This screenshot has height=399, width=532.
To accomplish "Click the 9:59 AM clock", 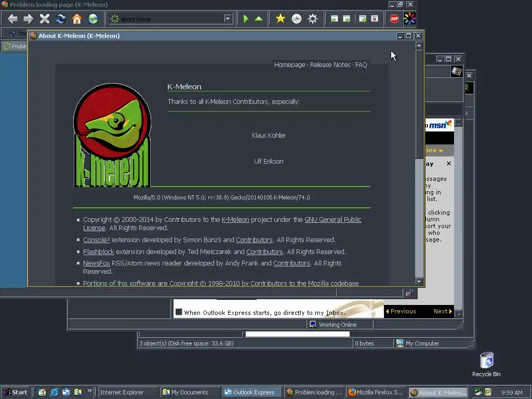I will coord(512,393).
